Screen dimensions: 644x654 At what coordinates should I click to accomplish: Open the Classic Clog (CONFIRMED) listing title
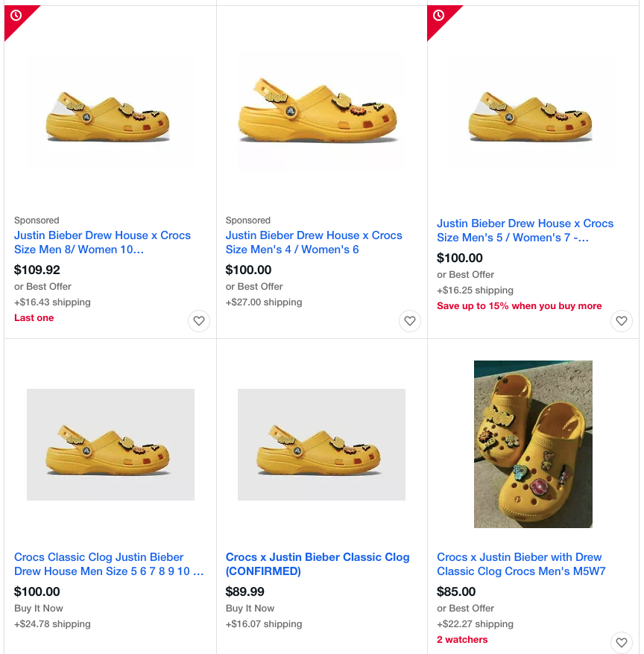click(x=318, y=564)
